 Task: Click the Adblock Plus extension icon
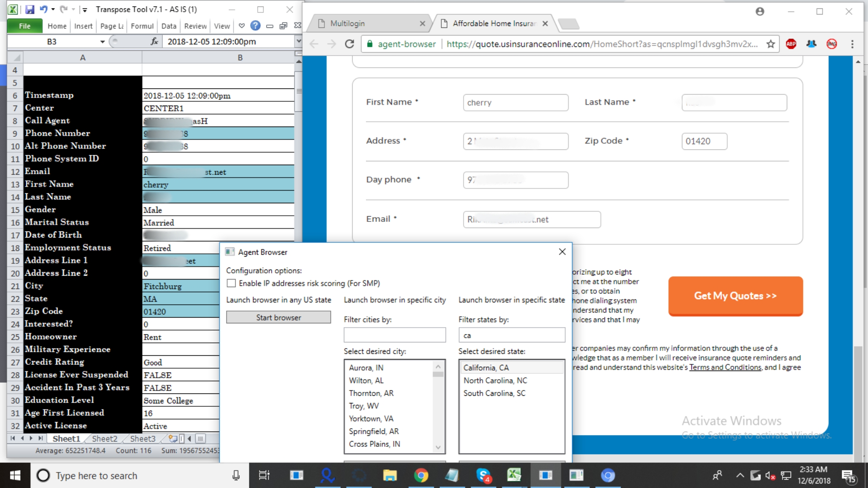pos(791,44)
